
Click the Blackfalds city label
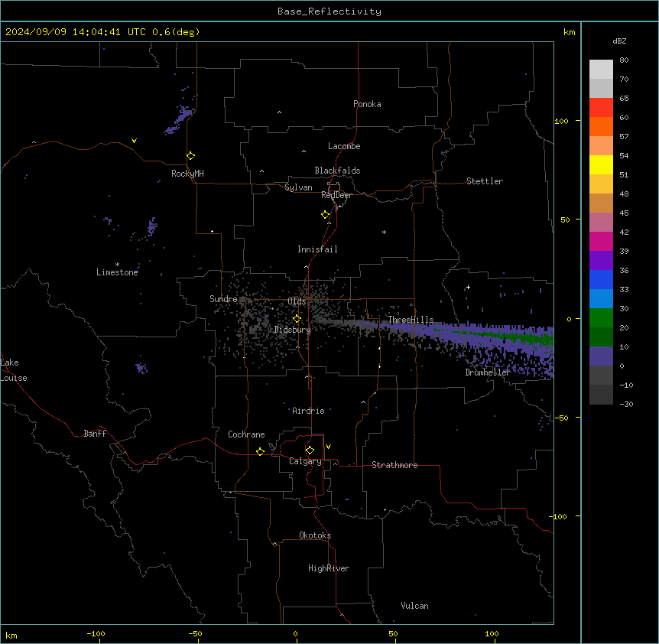click(x=337, y=171)
